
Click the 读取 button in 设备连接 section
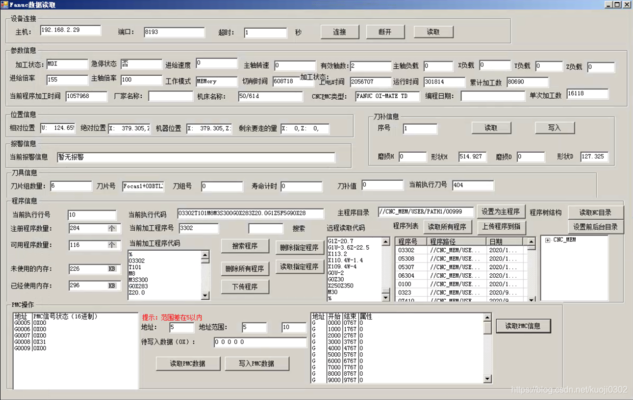[432, 32]
